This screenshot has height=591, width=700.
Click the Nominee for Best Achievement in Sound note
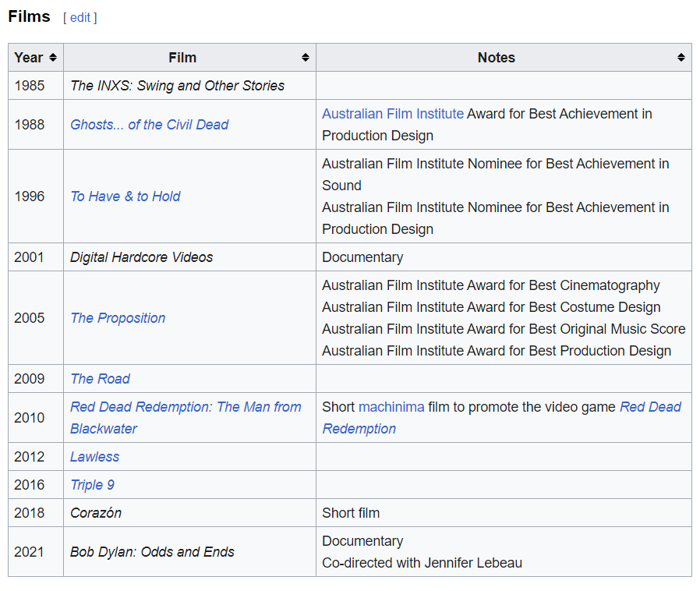pos(496,175)
